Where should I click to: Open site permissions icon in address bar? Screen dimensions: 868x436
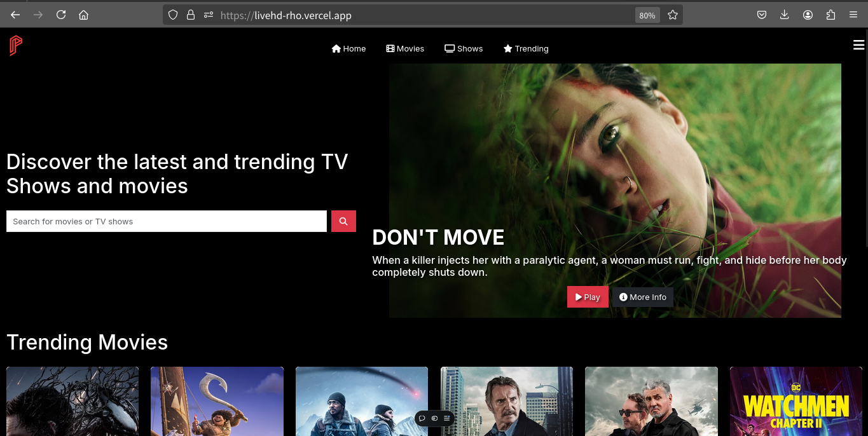coord(208,15)
